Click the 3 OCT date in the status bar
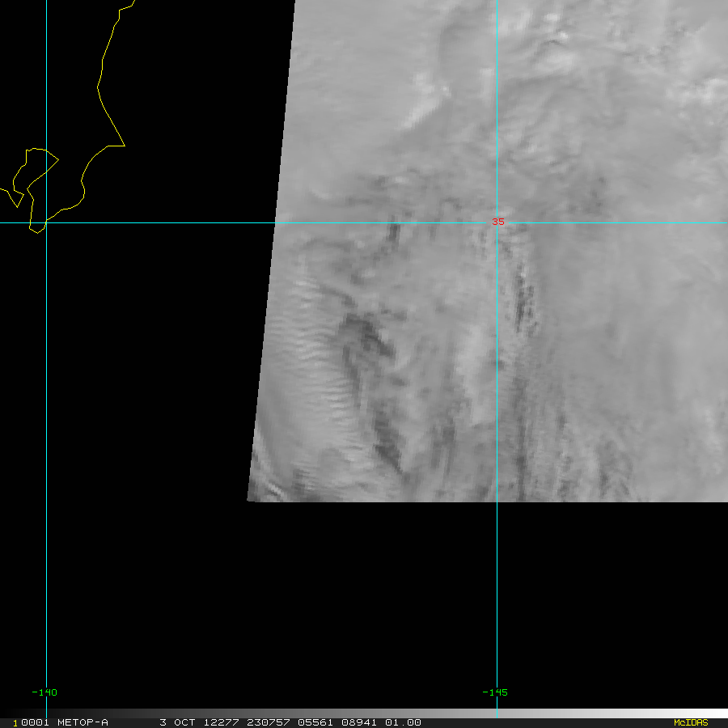The image size is (728, 728). 176,722
